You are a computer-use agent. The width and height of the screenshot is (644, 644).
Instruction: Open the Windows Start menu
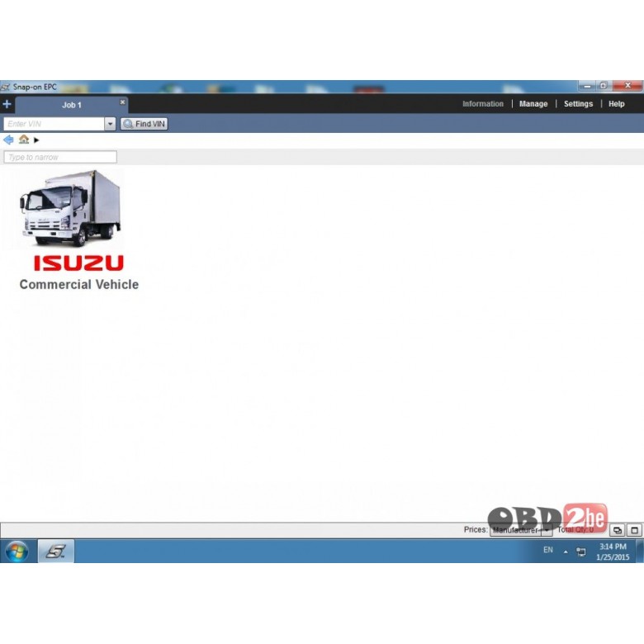click(x=17, y=552)
